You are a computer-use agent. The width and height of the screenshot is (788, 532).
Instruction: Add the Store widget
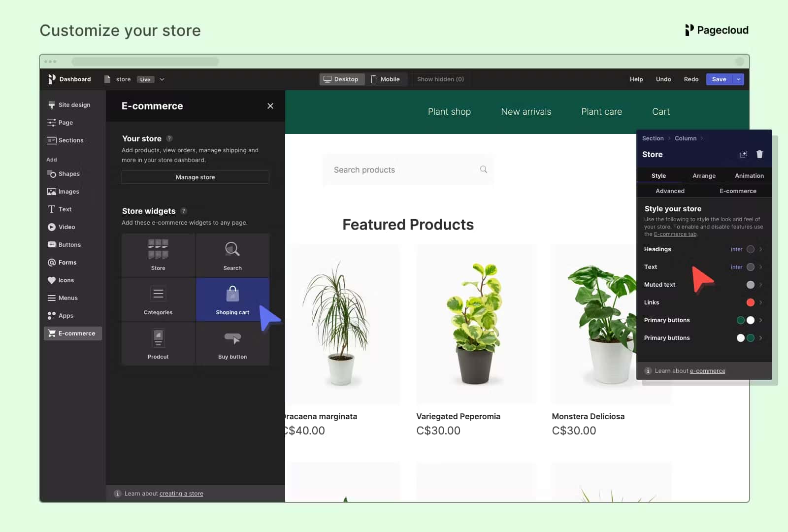pos(158,255)
